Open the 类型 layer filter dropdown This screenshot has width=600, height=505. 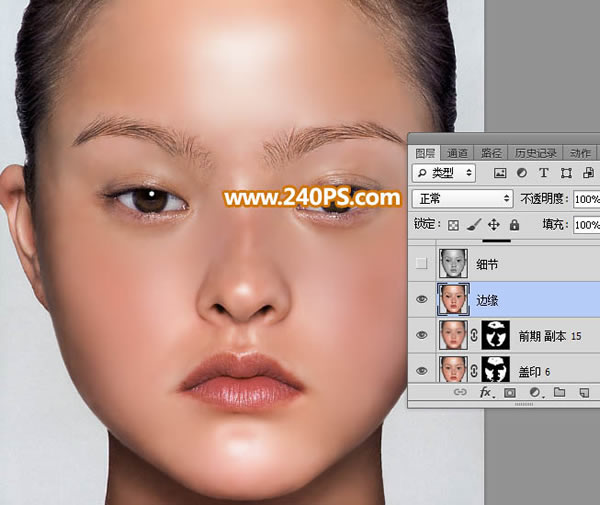[x=444, y=173]
